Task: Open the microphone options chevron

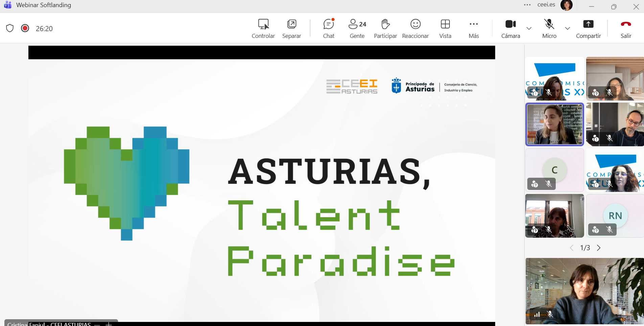Action: (567, 29)
